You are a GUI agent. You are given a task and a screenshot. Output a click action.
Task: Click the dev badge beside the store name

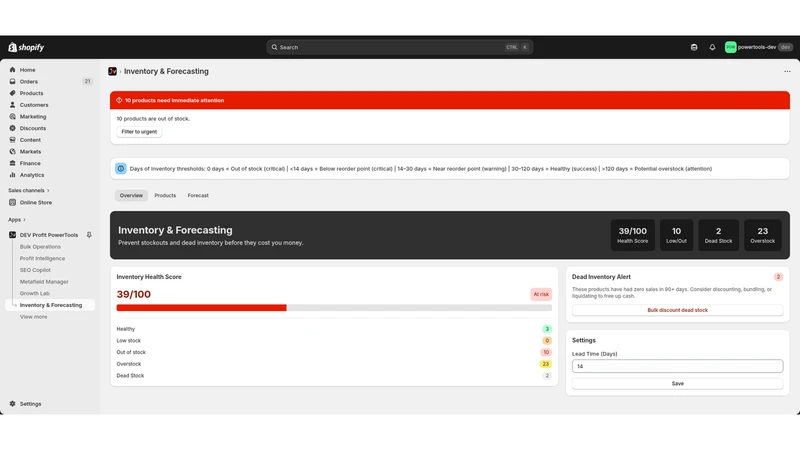click(786, 47)
